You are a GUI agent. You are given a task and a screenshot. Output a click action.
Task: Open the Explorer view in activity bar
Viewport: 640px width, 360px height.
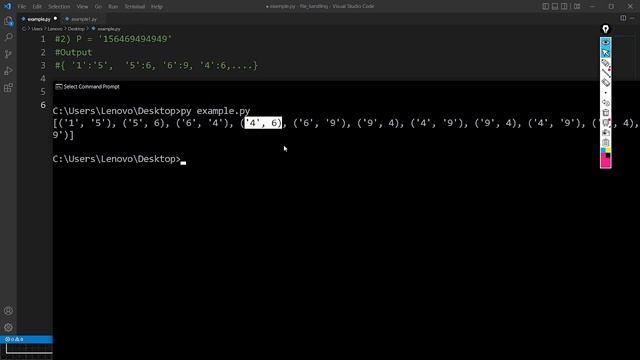point(8,21)
